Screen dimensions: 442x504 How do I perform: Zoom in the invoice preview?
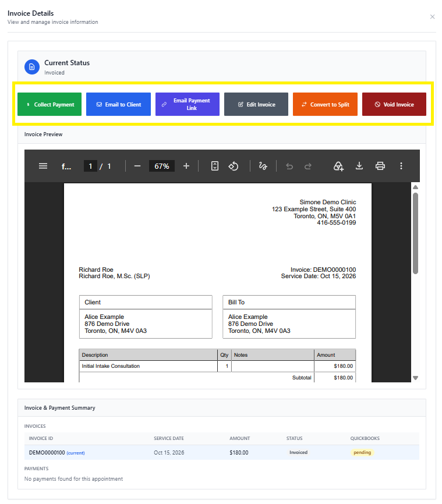pyautogui.click(x=186, y=166)
